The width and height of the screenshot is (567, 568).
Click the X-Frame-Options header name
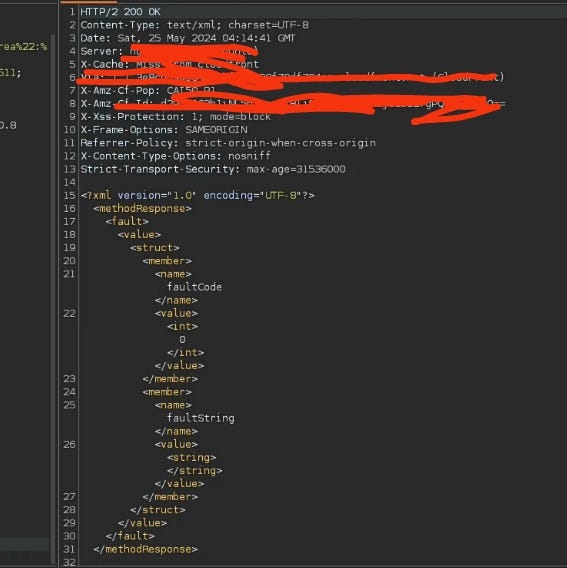(x=129, y=130)
